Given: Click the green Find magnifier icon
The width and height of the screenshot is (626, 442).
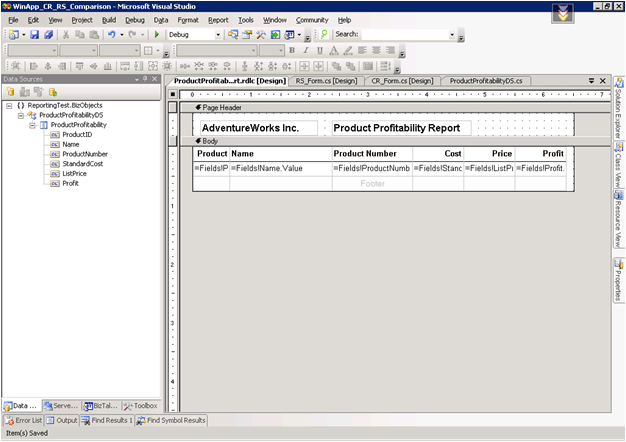Looking at the screenshot, I should point(324,35).
